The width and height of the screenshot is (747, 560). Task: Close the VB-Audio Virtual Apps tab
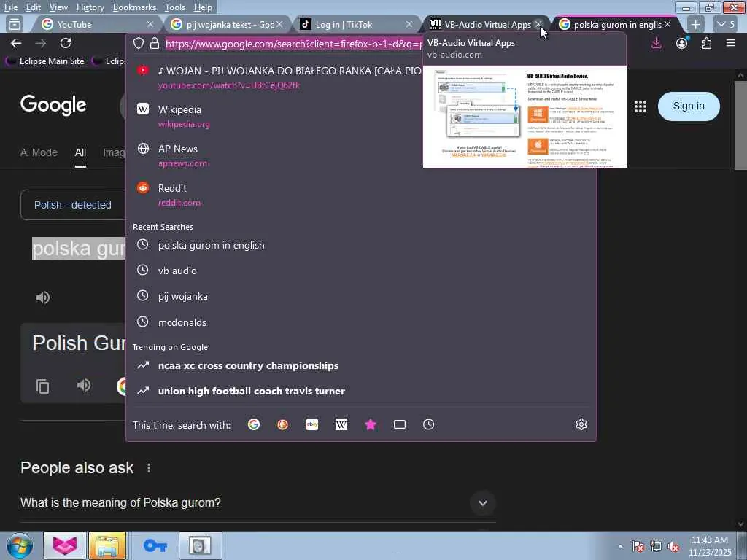tap(538, 24)
